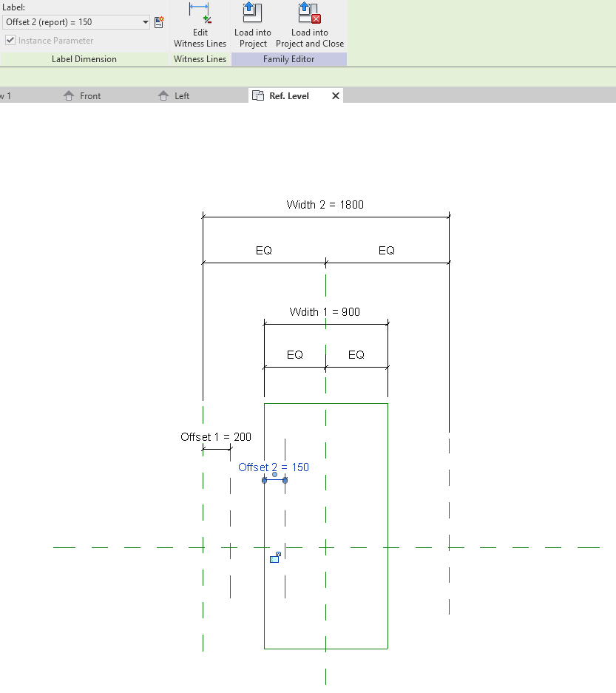Click the create parameter icon beside the Label dropdown
The height and width of the screenshot is (693, 616).
coord(159,22)
